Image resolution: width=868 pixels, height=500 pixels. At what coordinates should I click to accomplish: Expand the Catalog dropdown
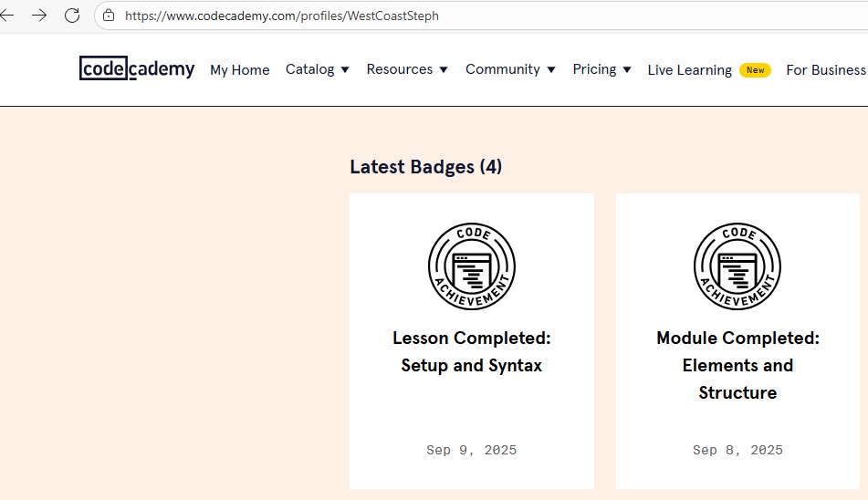click(x=317, y=69)
